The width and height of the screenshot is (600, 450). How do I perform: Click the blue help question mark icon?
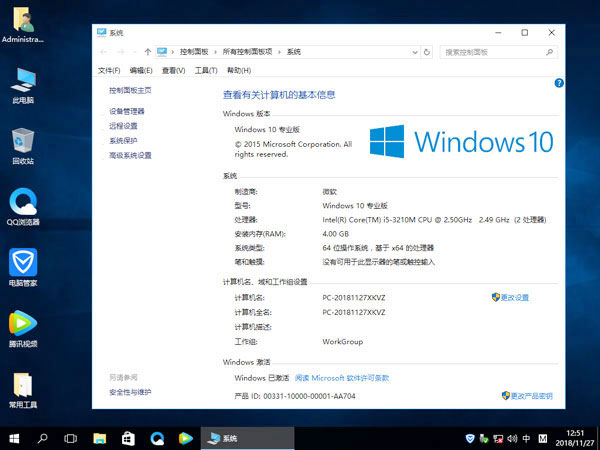tap(559, 83)
